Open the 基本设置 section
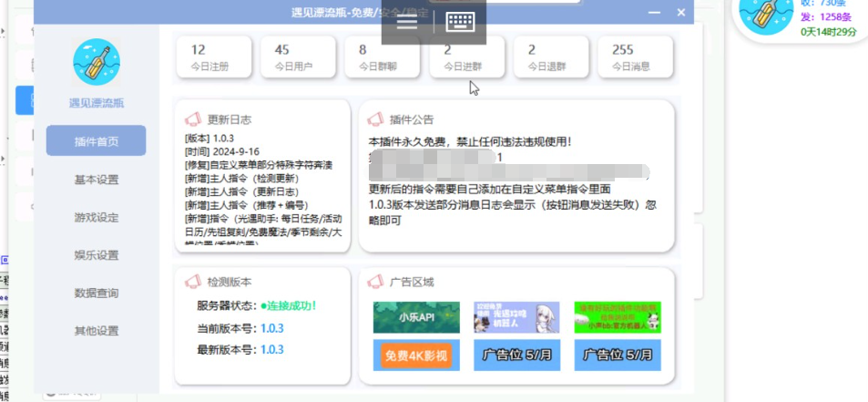 97,180
